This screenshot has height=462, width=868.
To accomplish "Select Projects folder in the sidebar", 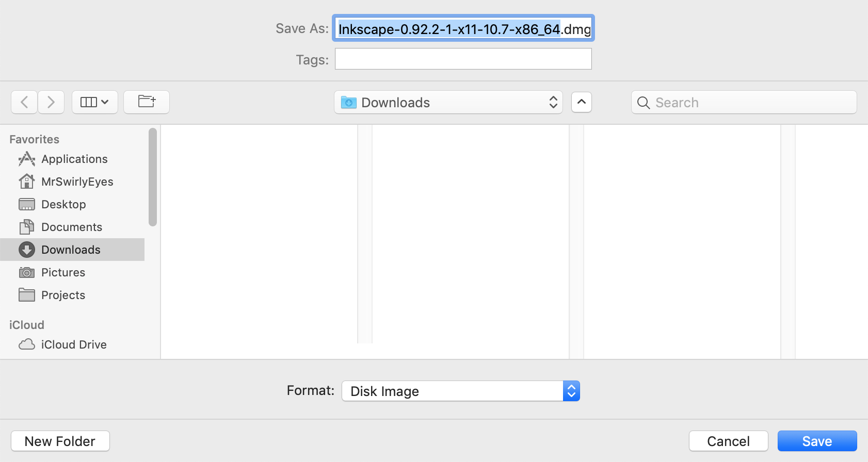I will tap(63, 295).
